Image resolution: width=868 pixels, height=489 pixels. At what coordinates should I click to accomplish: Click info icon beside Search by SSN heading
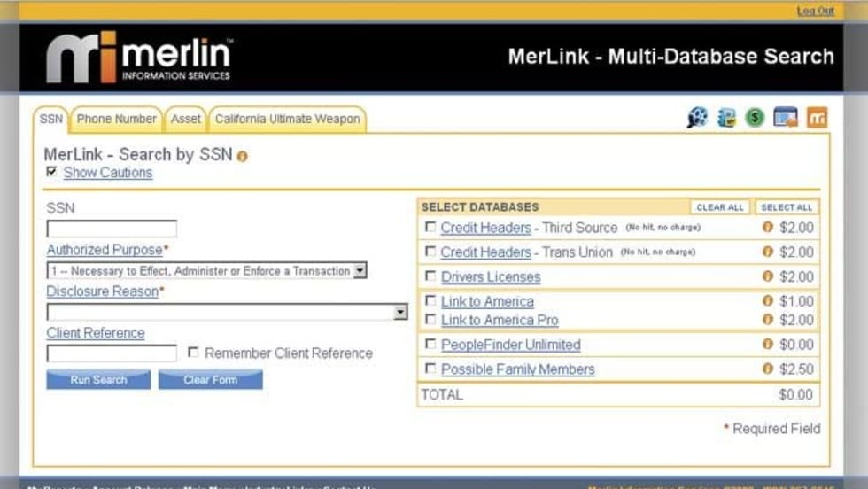tap(243, 156)
